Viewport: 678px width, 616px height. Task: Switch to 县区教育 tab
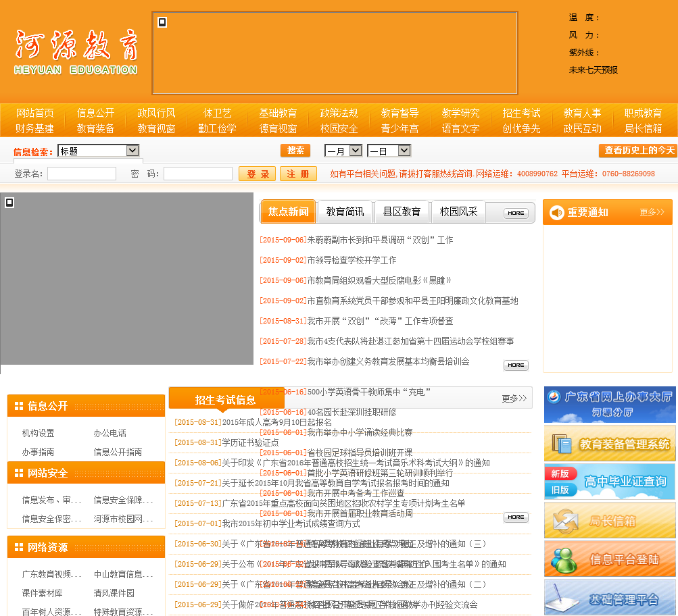coord(402,211)
